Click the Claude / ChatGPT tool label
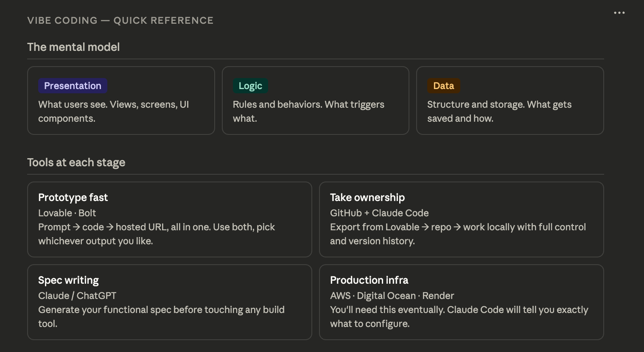Image resolution: width=644 pixels, height=352 pixels. pos(77,296)
